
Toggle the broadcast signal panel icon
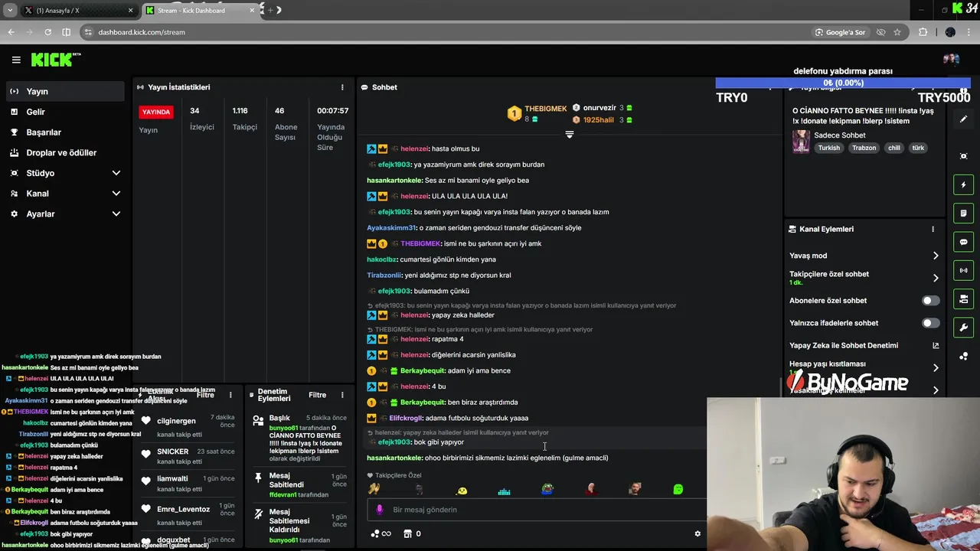tap(963, 270)
